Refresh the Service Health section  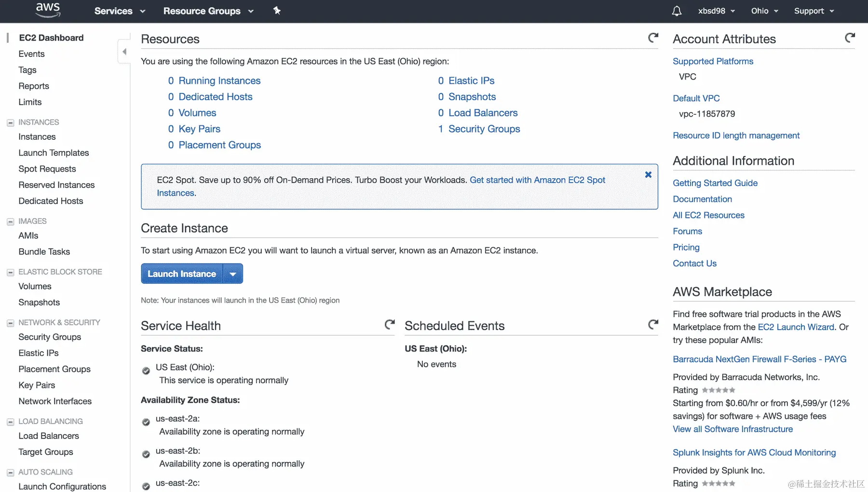pyautogui.click(x=390, y=325)
